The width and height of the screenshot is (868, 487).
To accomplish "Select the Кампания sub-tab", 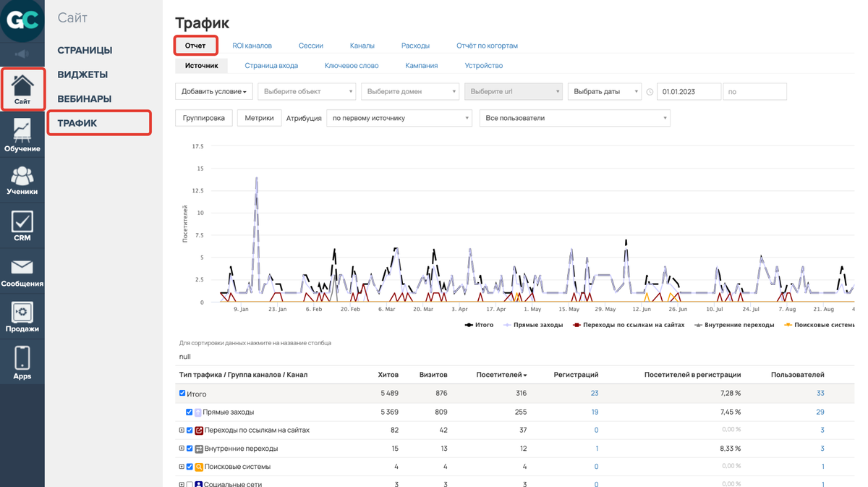I will pyautogui.click(x=422, y=66).
